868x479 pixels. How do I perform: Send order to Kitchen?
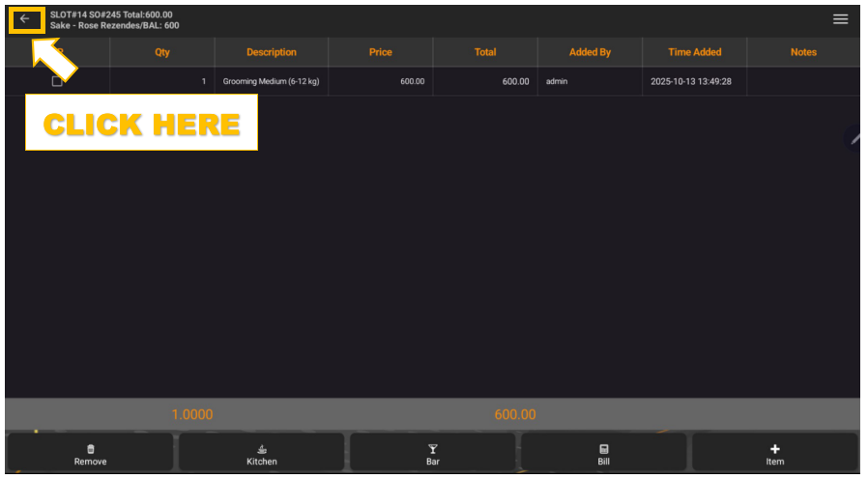(261, 453)
